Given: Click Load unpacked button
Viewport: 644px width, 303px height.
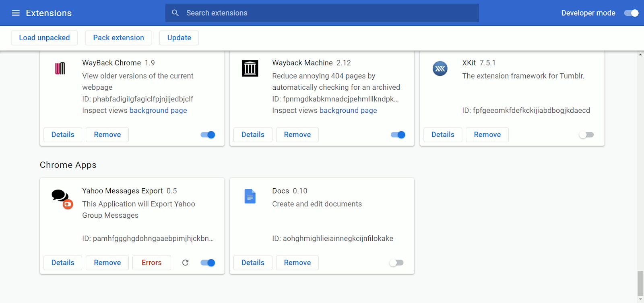Looking at the screenshot, I should tap(44, 38).
